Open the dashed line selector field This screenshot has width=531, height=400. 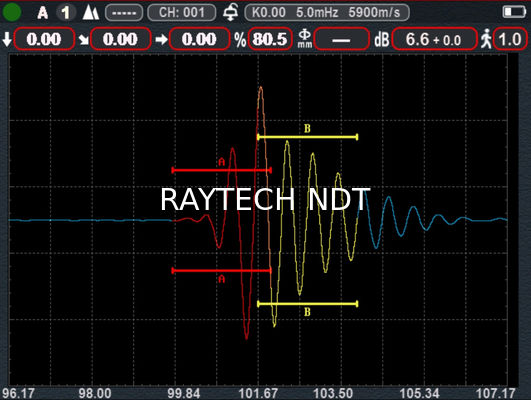click(x=124, y=13)
